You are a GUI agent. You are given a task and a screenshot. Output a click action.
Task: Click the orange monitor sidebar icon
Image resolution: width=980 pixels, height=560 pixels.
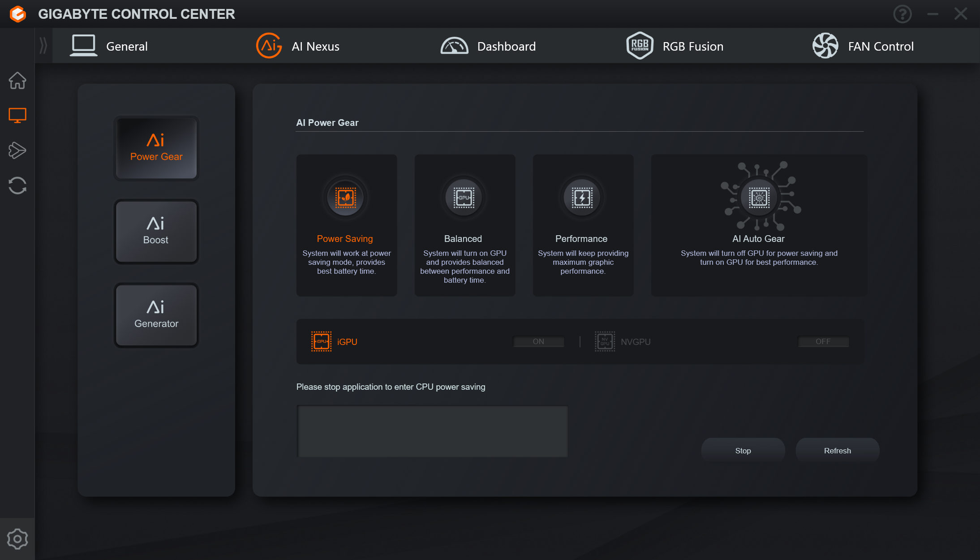pyautogui.click(x=17, y=116)
